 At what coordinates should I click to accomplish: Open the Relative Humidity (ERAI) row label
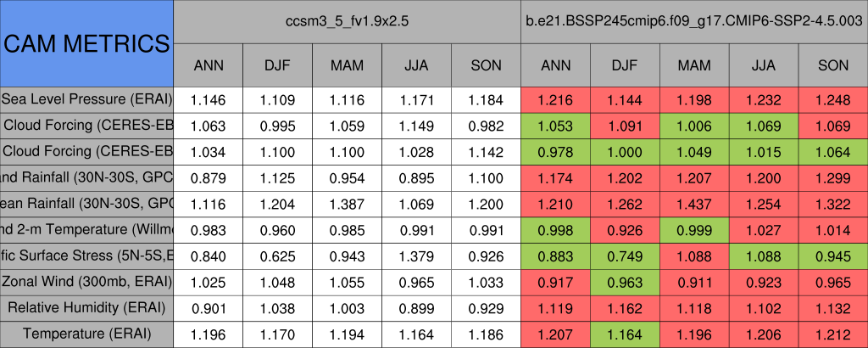coord(86,308)
